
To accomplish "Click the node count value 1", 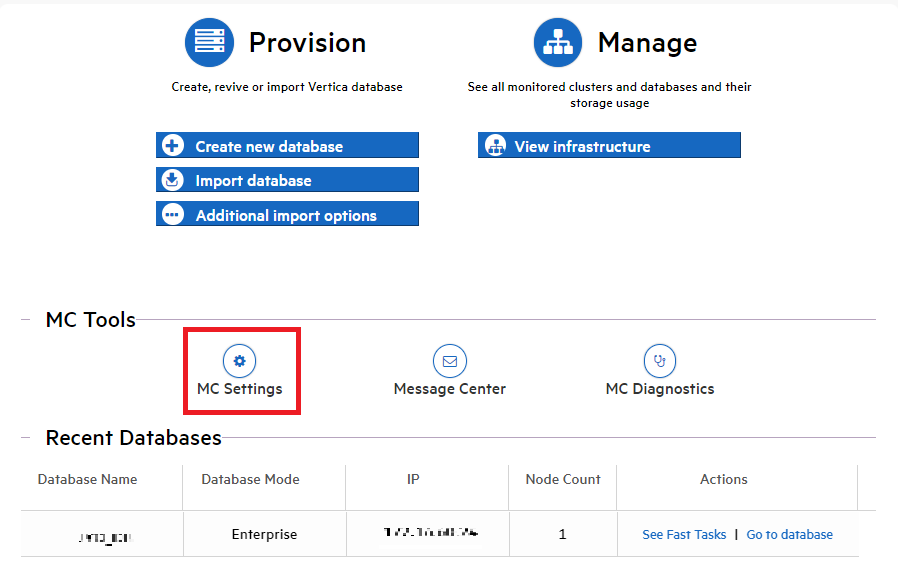I will [x=562, y=534].
